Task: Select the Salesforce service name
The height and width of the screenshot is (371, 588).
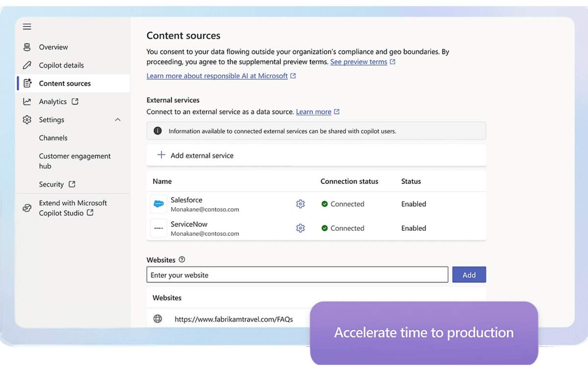Action: click(186, 200)
